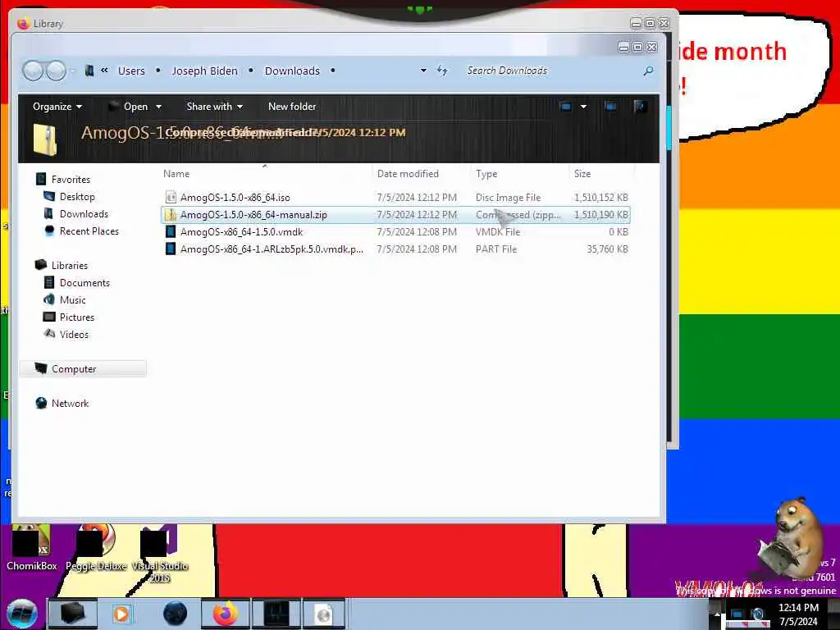The width and height of the screenshot is (840, 630).
Task: Sort files by Size column
Action: pyautogui.click(x=601, y=174)
